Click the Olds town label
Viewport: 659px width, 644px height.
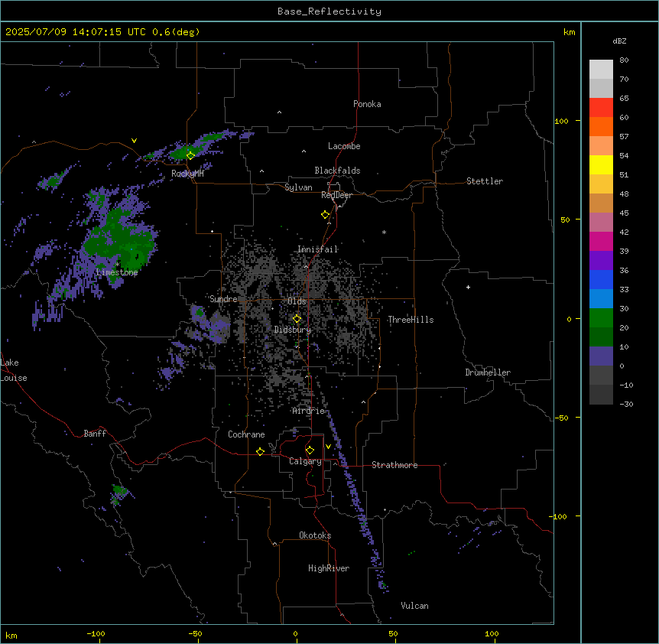click(297, 301)
